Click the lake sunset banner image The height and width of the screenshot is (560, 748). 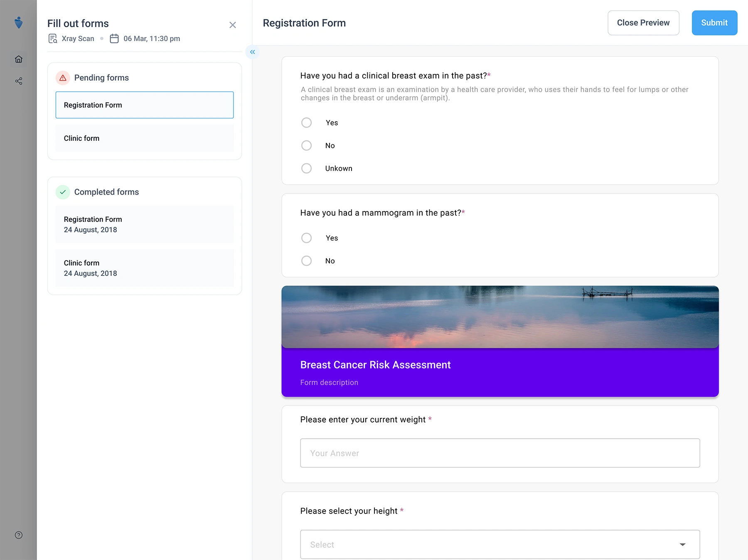[500, 317]
